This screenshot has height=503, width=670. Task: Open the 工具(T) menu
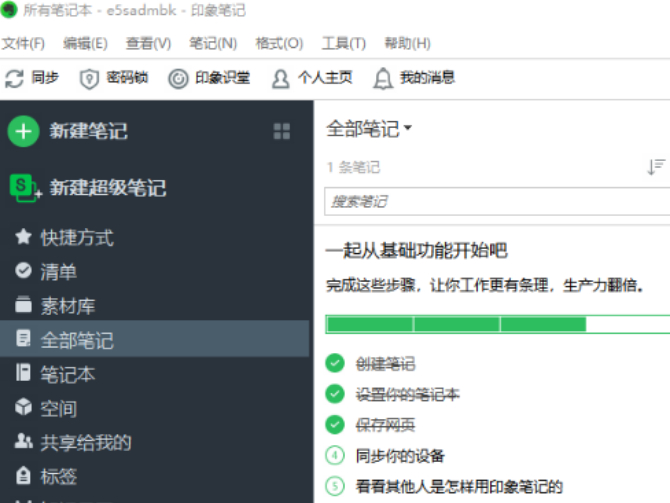point(344,43)
